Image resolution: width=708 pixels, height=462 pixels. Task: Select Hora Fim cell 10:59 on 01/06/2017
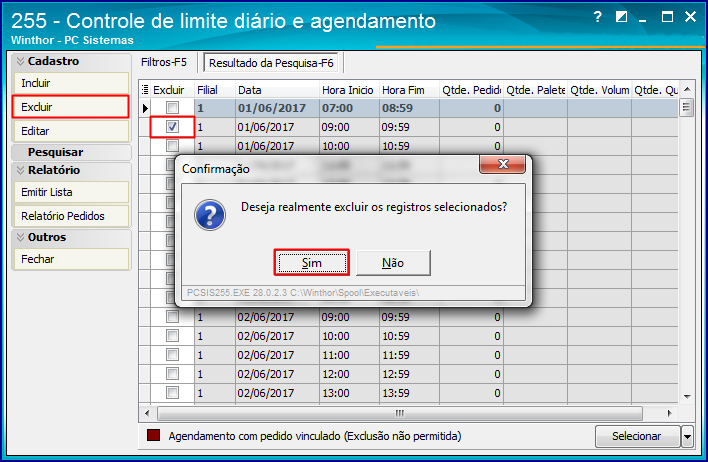(409, 146)
